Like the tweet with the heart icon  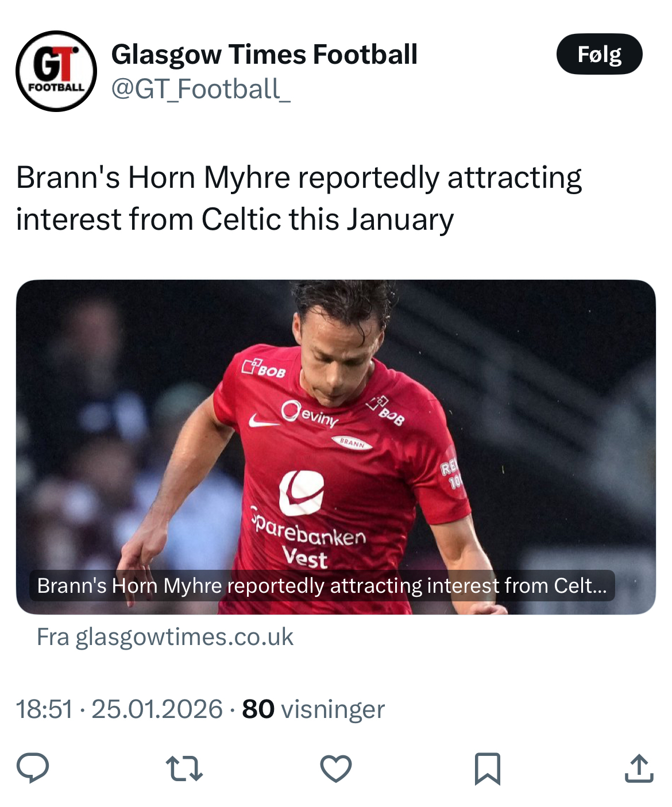click(335, 769)
